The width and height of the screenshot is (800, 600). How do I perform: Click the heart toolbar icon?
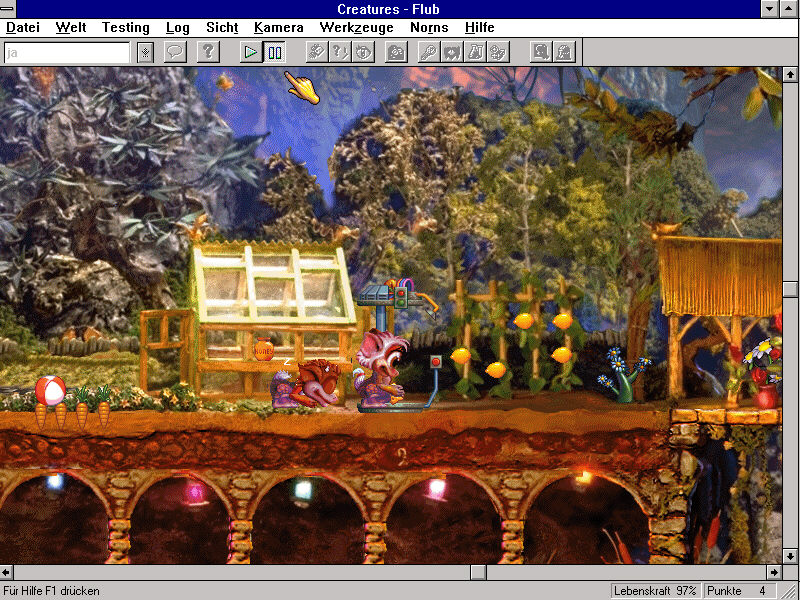[452, 52]
